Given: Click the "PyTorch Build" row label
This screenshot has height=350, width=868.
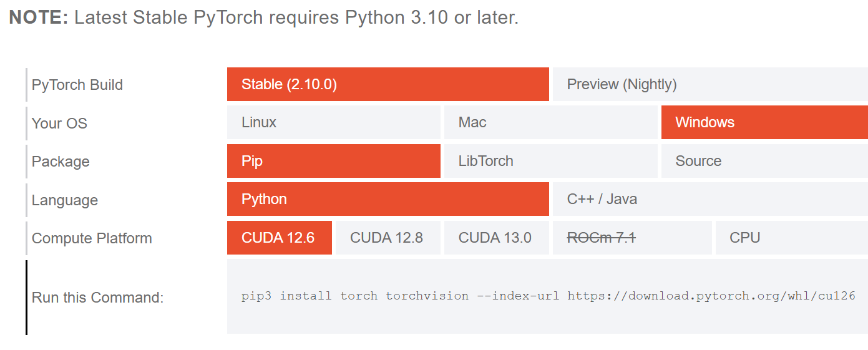Looking at the screenshot, I should pos(77,85).
